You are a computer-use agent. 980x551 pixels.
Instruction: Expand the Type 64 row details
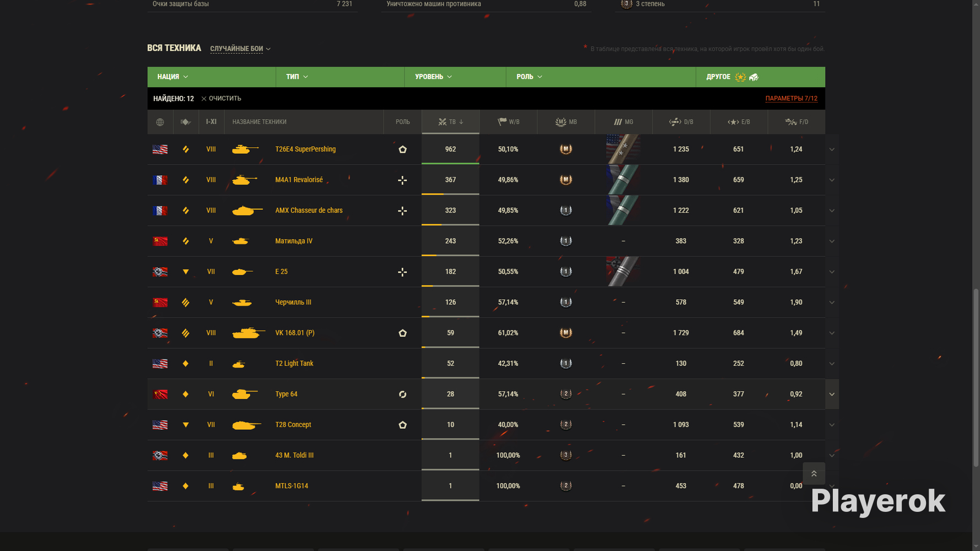(832, 394)
